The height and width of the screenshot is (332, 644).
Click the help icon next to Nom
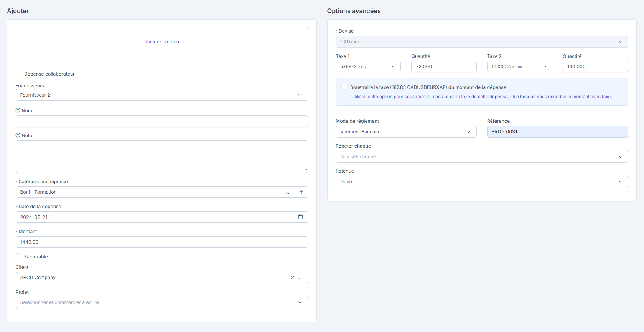coord(18,110)
